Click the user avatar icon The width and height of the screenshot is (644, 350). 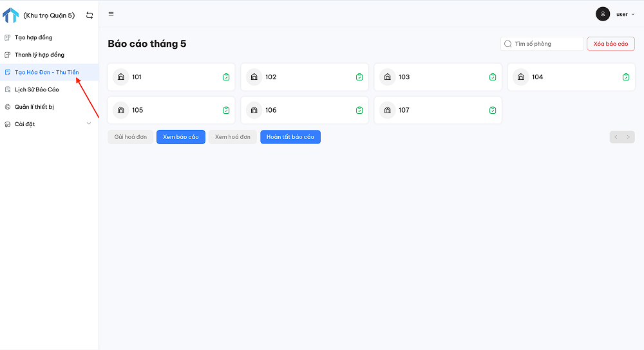(x=603, y=14)
